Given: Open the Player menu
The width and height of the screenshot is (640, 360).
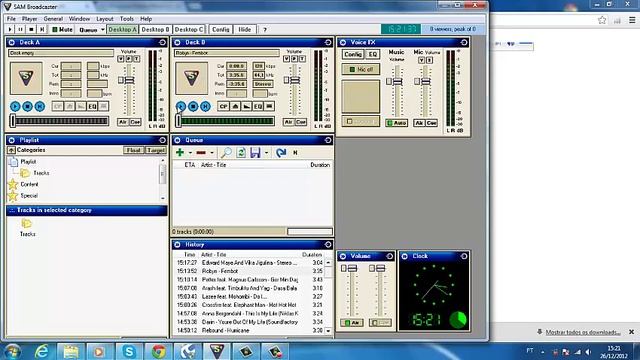Looking at the screenshot, I should 29,19.
